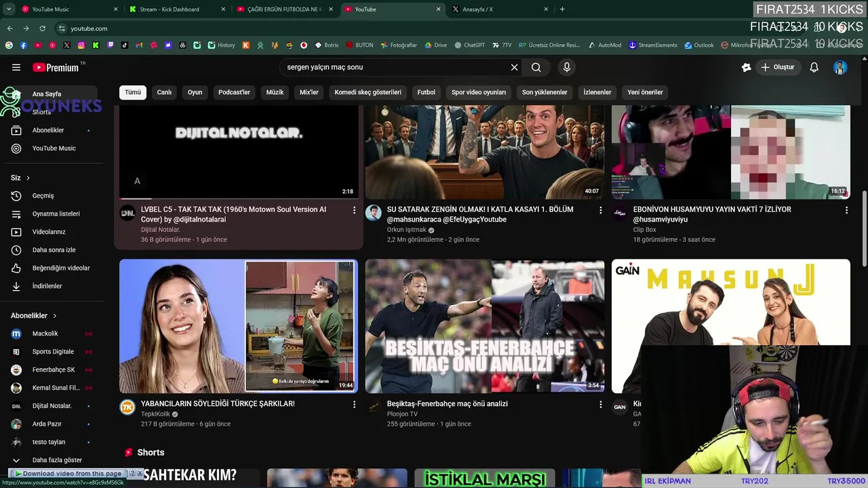Select the Futbol filter chip

427,92
